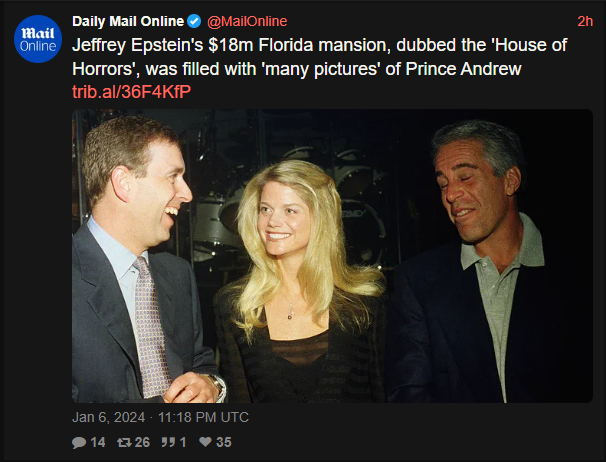Screen dimensions: 606x462
Task: Click the like count 35
Action: coord(224,442)
